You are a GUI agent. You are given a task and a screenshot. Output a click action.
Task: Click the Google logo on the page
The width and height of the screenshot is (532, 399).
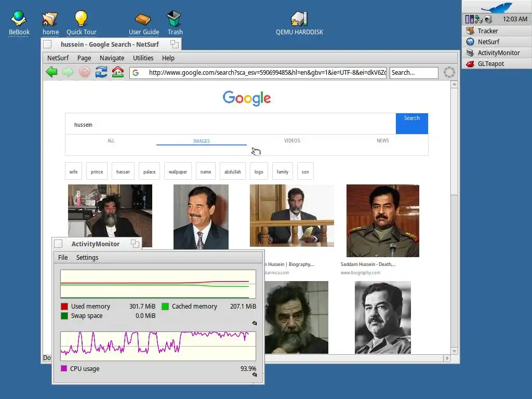[247, 98]
